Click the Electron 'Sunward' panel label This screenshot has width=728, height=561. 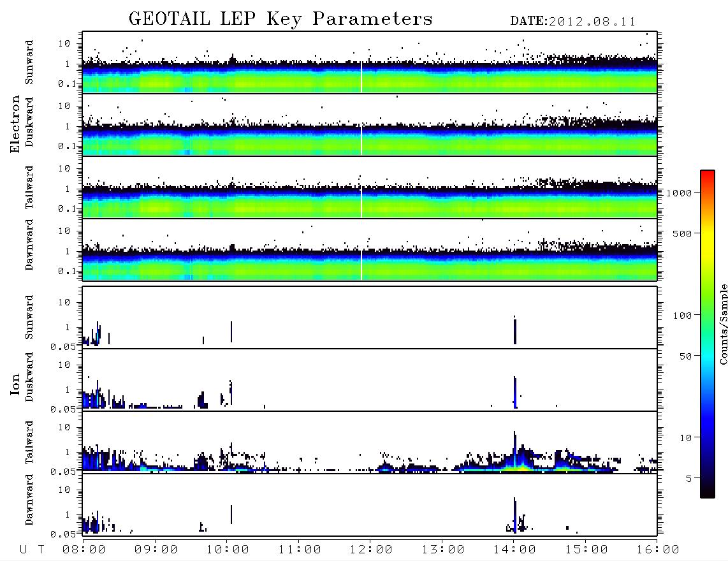[x=29, y=62]
